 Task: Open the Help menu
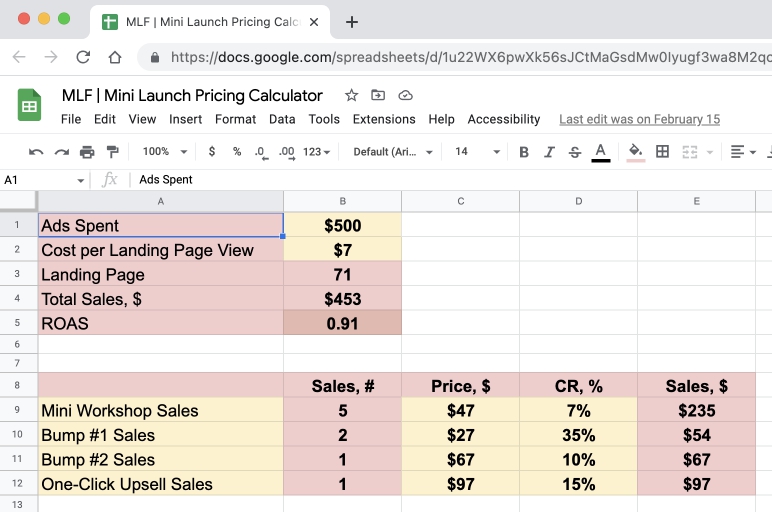pyautogui.click(x=441, y=119)
